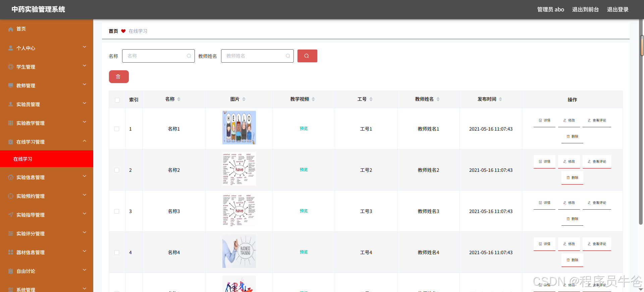Click the HELLO cartoon thumbnail in row 1
The width and height of the screenshot is (644, 292).
(x=239, y=128)
